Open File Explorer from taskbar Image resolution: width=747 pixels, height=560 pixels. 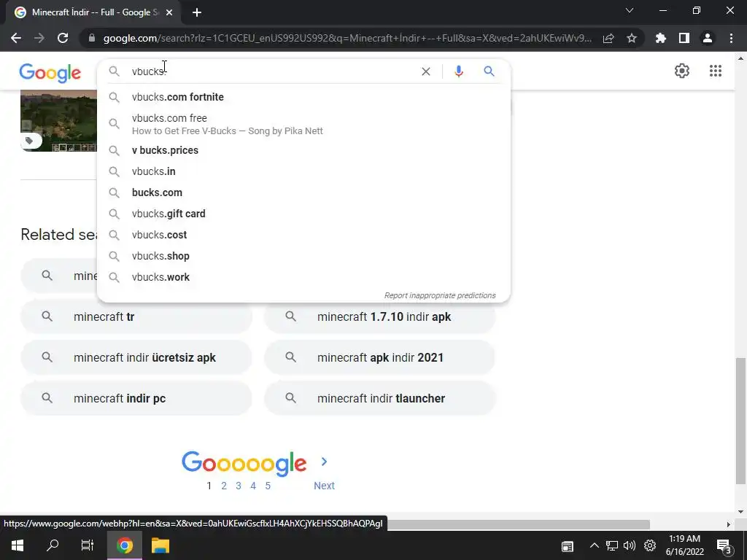(160, 545)
